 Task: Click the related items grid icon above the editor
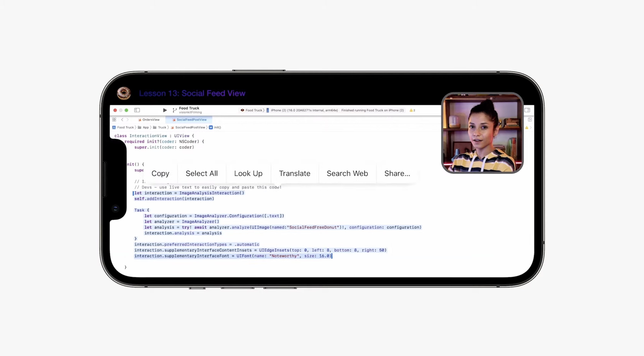pyautogui.click(x=114, y=120)
